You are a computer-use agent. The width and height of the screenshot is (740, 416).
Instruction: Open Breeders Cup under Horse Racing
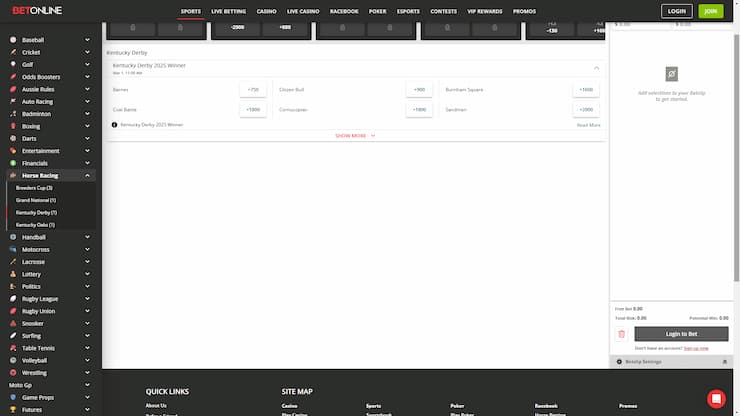pyautogui.click(x=34, y=188)
